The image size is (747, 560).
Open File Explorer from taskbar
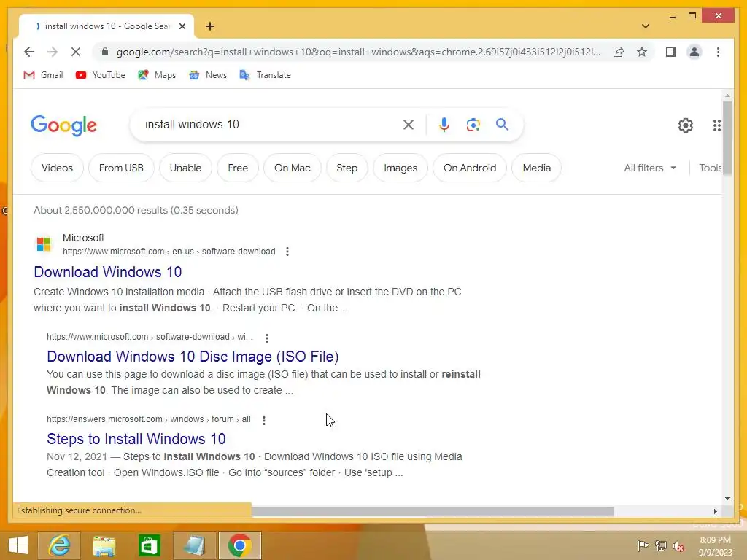(x=104, y=545)
